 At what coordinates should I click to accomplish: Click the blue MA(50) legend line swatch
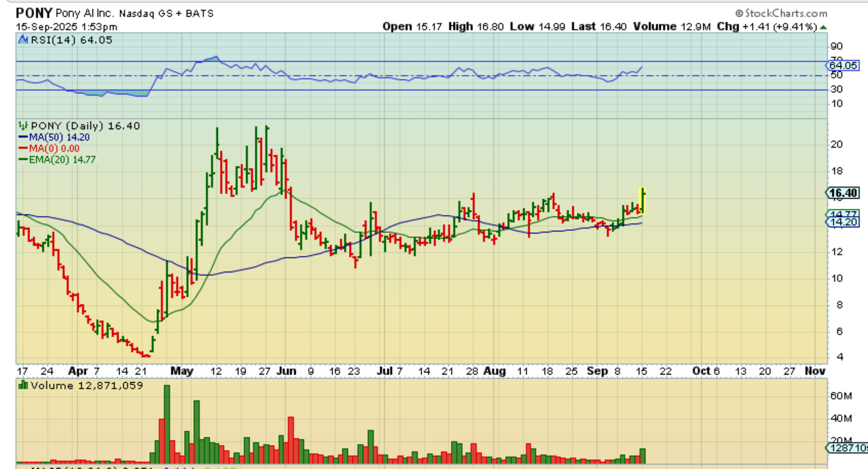23,137
